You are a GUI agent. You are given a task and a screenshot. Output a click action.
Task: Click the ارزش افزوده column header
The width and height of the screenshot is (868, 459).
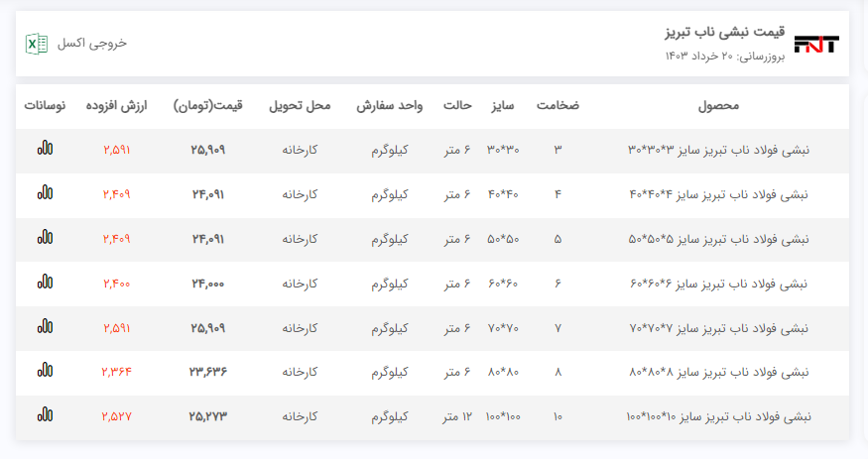click(116, 105)
